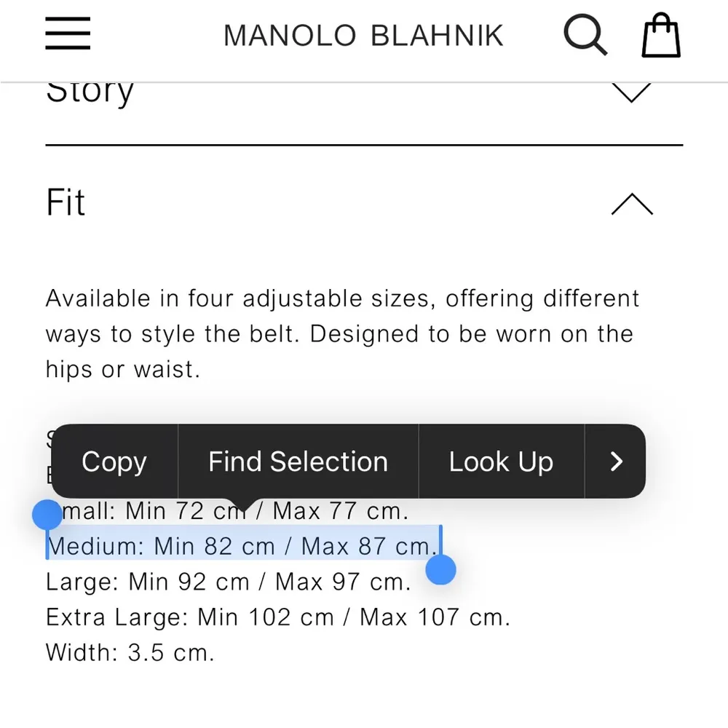Click the Width 3.5 cm text
The image size is (728, 728).
pos(130,653)
